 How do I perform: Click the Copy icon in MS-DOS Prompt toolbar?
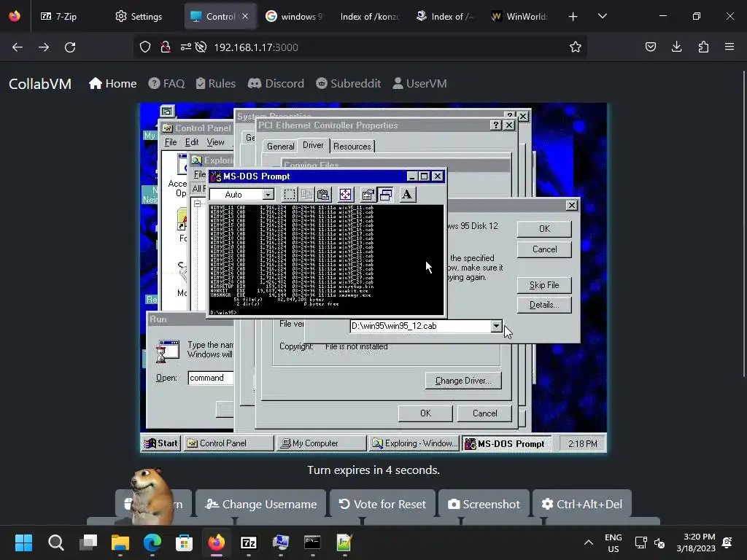click(x=306, y=194)
